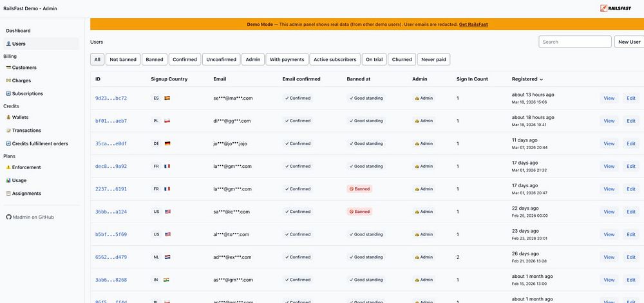The width and height of the screenshot is (644, 303).
Task: Click the Banned badge for user 36bb...a124
Action: click(359, 212)
